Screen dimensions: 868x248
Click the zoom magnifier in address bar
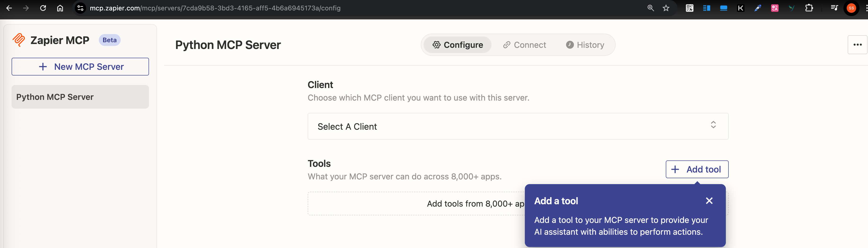click(650, 8)
